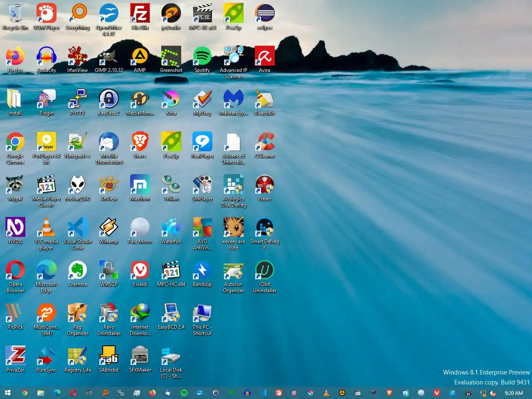Click the eclipse desktop shortcut

pyautogui.click(x=265, y=17)
